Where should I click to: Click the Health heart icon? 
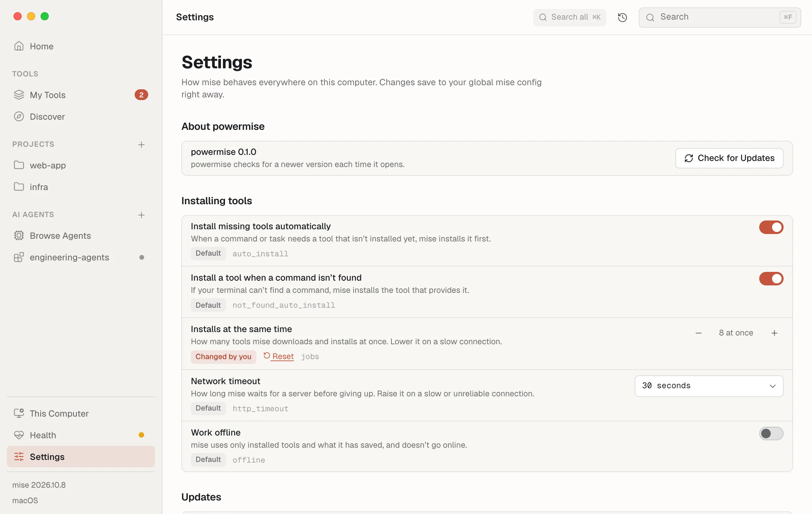19,435
